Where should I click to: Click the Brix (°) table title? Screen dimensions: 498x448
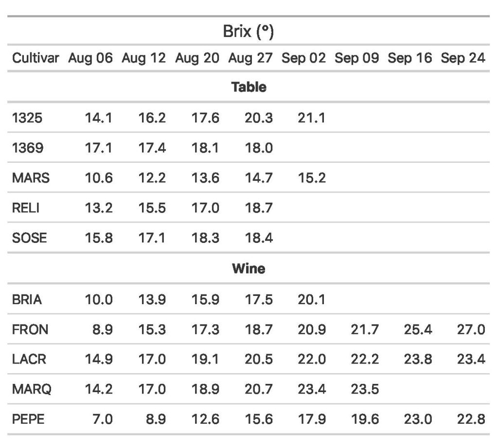pos(249,33)
